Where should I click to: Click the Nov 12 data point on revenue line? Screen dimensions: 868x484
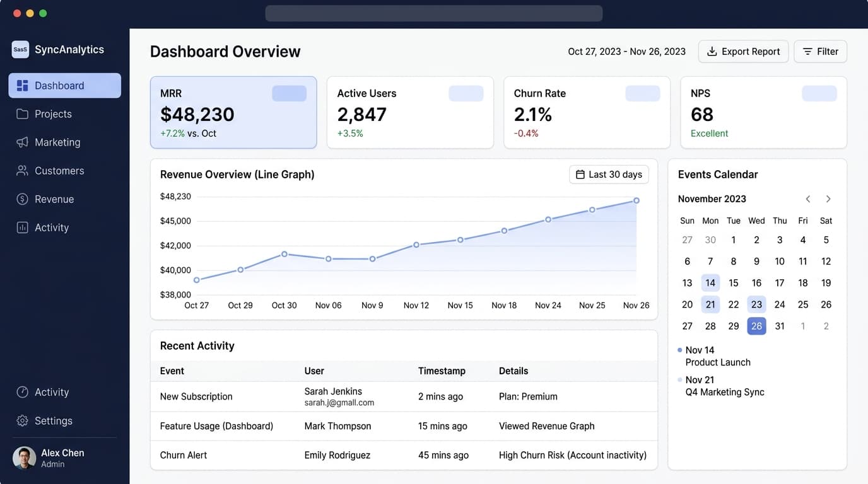coord(416,245)
